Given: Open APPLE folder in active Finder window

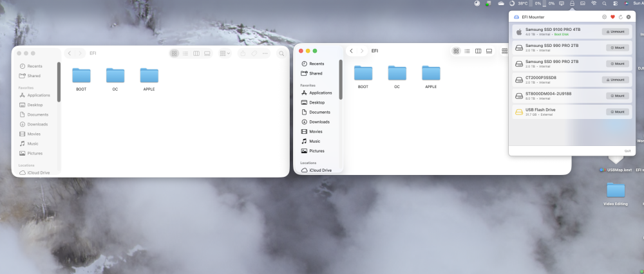Looking at the screenshot, I should (x=431, y=77).
